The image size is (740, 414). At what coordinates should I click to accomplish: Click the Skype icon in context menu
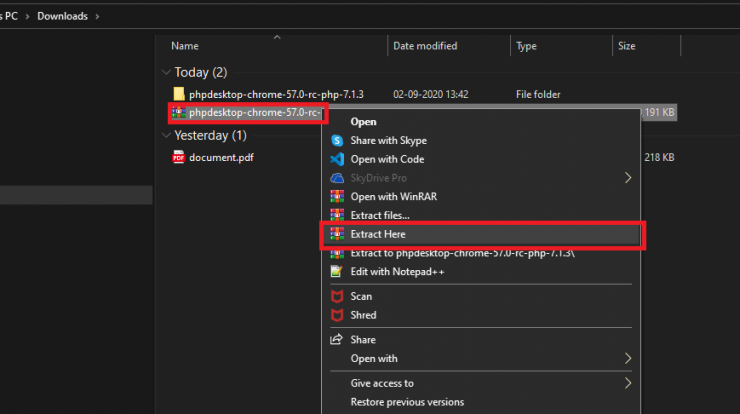tap(337, 141)
